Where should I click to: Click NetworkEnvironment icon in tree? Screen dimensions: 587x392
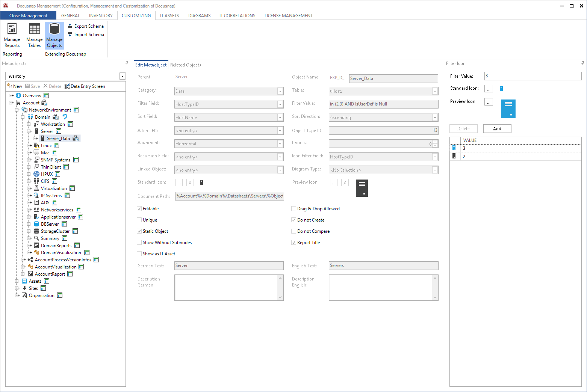[24, 110]
